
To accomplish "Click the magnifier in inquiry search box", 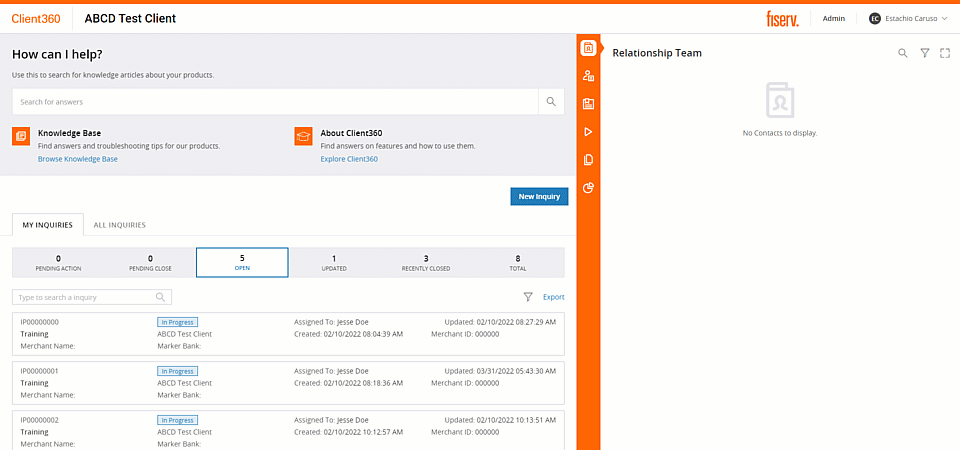I will pyautogui.click(x=160, y=297).
